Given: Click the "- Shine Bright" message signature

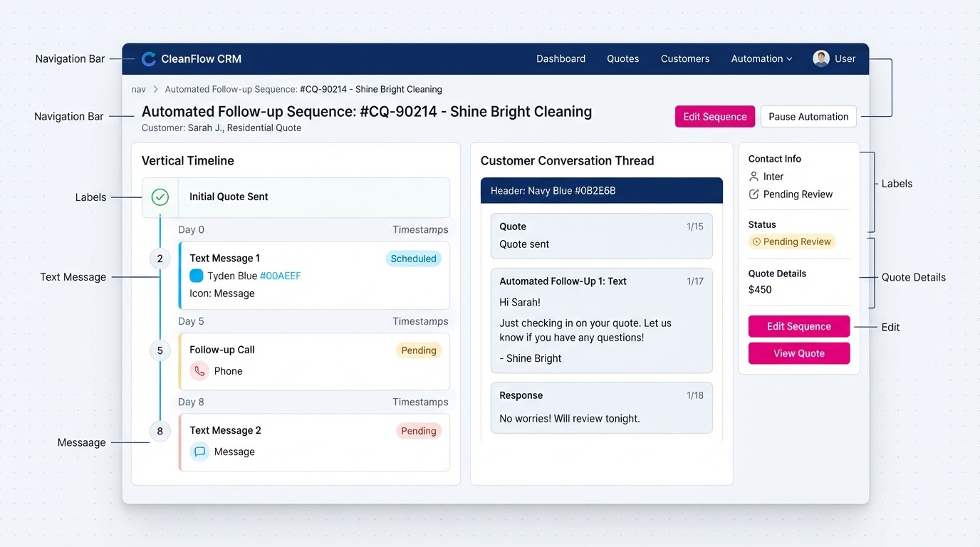Looking at the screenshot, I should (x=531, y=359).
